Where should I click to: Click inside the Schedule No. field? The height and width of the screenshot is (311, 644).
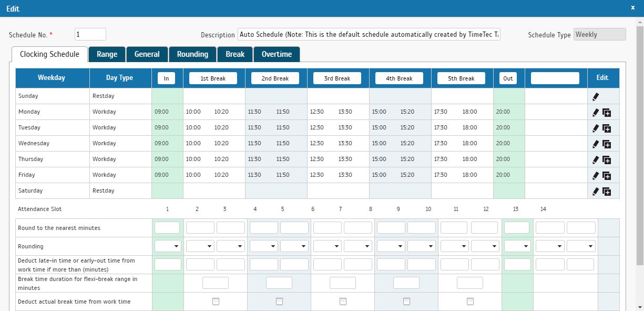[90, 34]
